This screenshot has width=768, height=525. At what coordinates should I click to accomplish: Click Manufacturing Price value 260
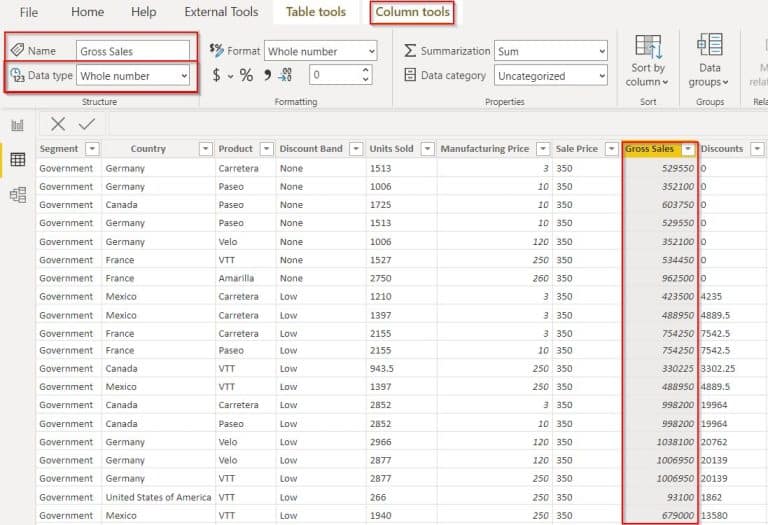[x=540, y=278]
